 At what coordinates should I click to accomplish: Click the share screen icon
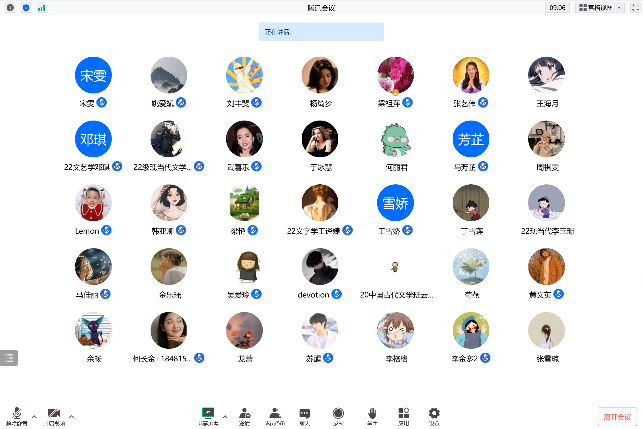[x=208, y=415]
